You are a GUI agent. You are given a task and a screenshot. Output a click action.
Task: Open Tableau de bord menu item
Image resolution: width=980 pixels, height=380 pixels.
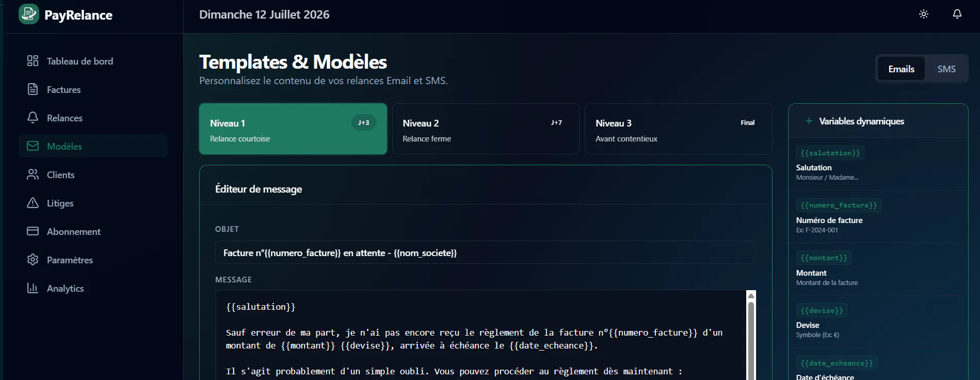93,61
